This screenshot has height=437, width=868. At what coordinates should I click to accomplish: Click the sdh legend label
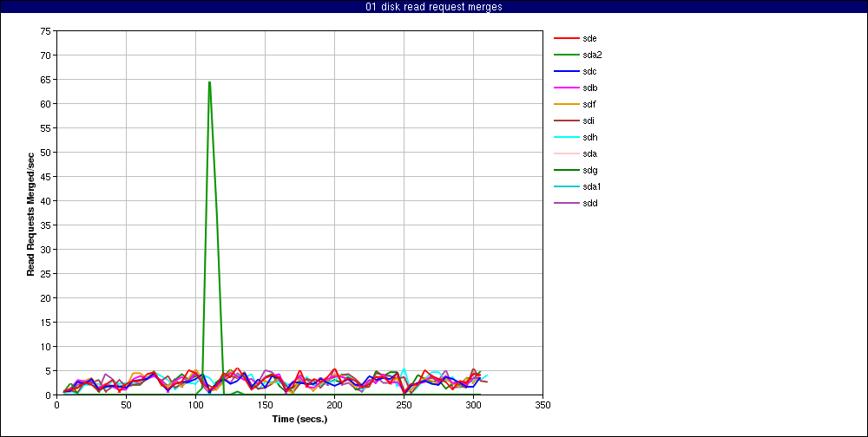click(x=590, y=137)
